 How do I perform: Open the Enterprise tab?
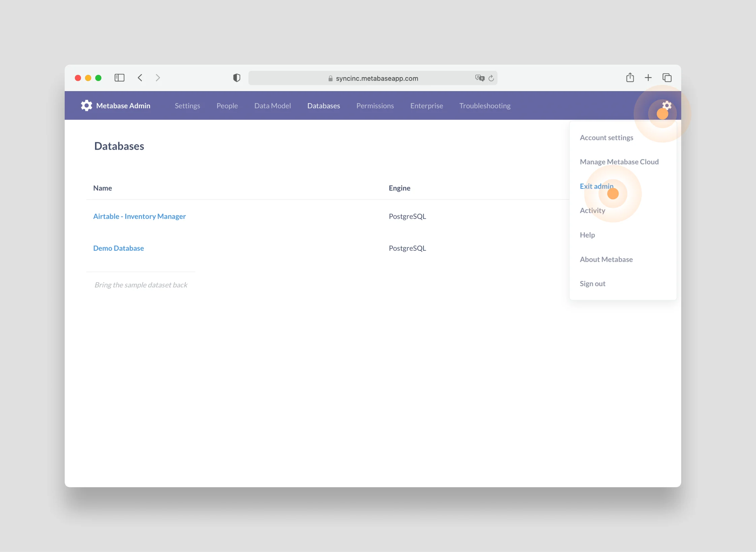pos(427,106)
